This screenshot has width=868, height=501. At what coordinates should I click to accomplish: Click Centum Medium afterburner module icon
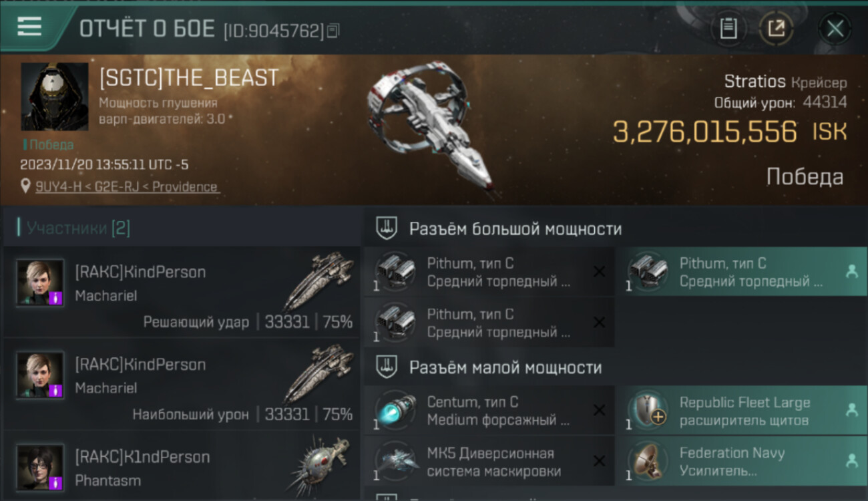pos(395,410)
